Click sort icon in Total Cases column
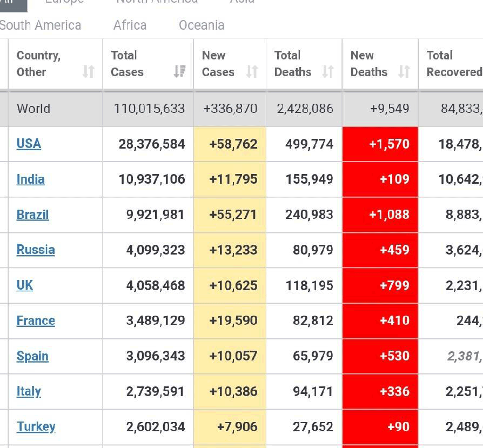The width and height of the screenshot is (483, 448). click(x=179, y=71)
